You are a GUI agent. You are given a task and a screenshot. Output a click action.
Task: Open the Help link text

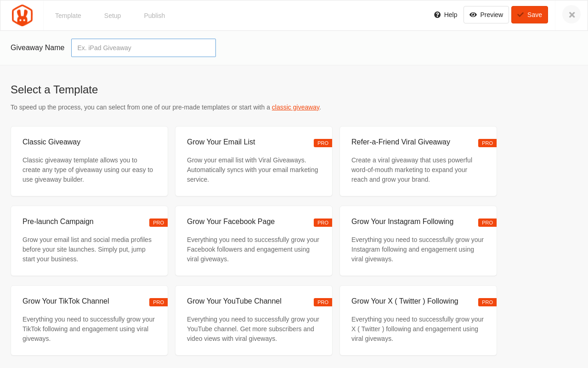tap(451, 15)
